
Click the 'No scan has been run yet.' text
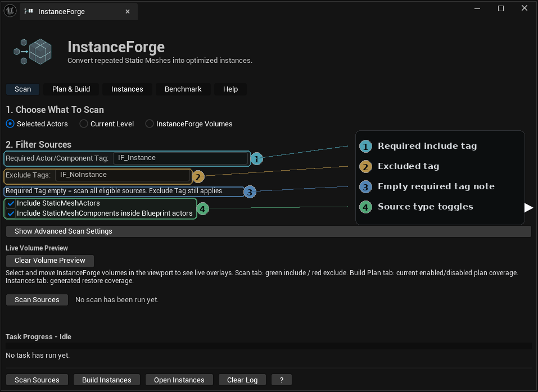117,300
